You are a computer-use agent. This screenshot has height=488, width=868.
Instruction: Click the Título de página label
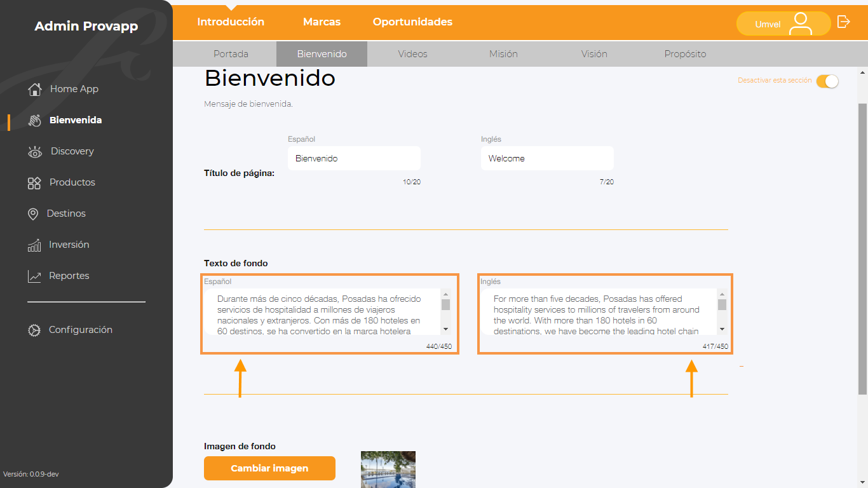[x=239, y=173]
